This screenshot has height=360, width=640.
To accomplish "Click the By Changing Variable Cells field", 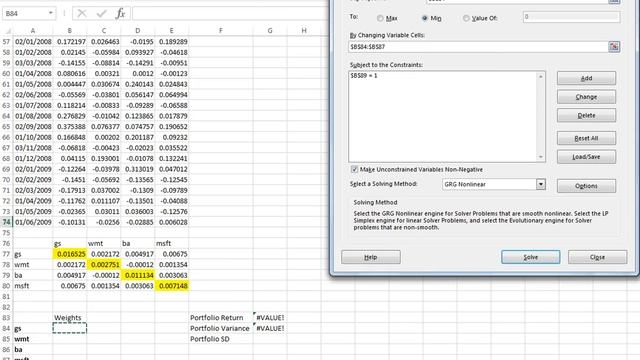I will [478, 47].
